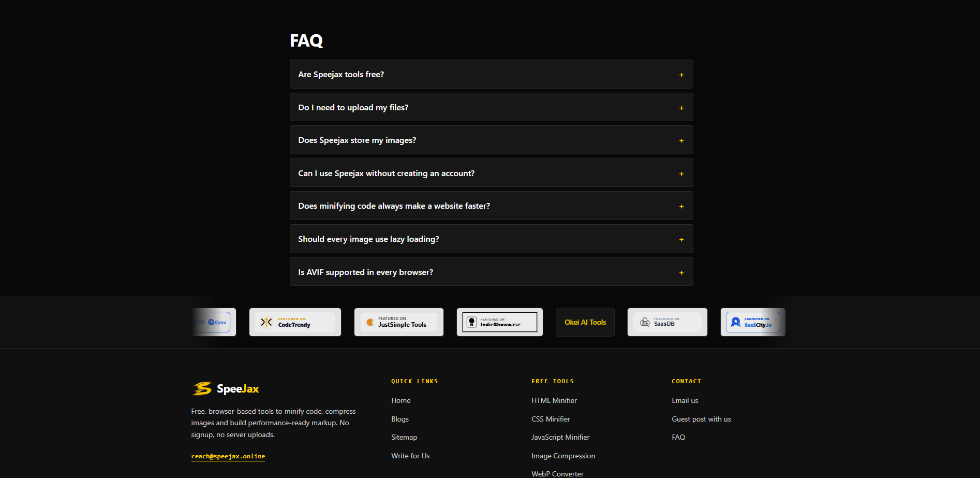
Task: Open the 'Does Speejax store my images?' answer
Action: coord(491,140)
